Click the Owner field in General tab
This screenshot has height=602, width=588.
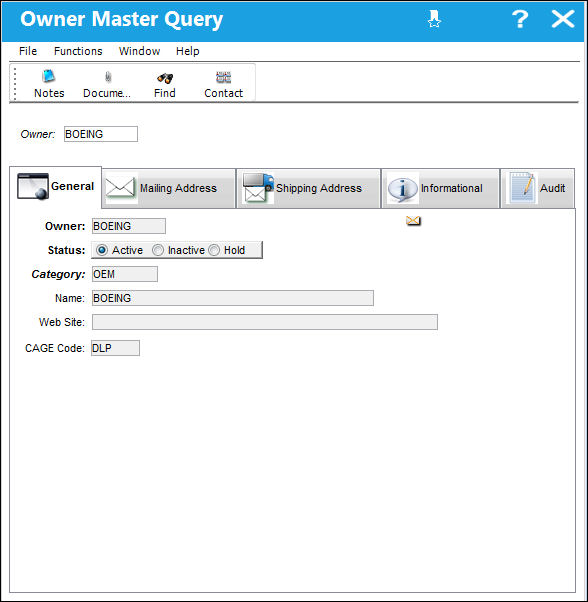[129, 226]
